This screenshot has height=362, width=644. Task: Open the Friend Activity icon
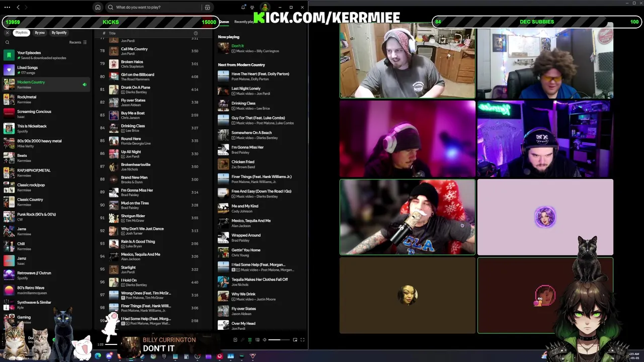click(253, 7)
